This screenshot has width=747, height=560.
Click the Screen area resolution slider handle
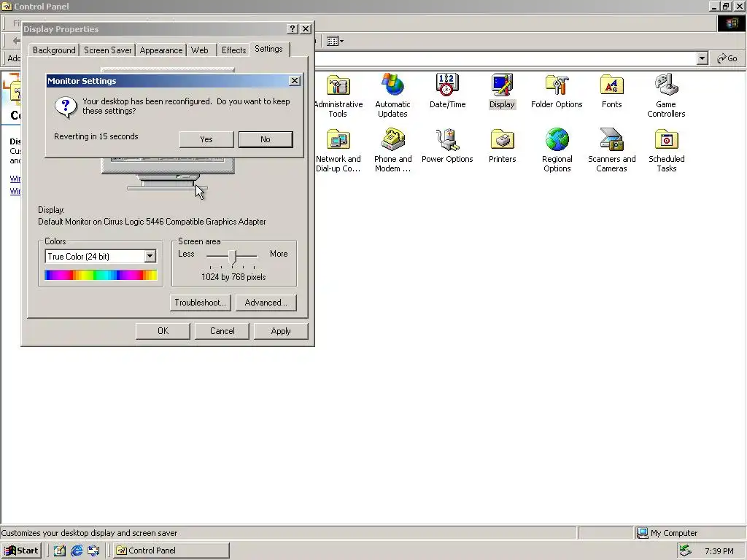pos(232,257)
